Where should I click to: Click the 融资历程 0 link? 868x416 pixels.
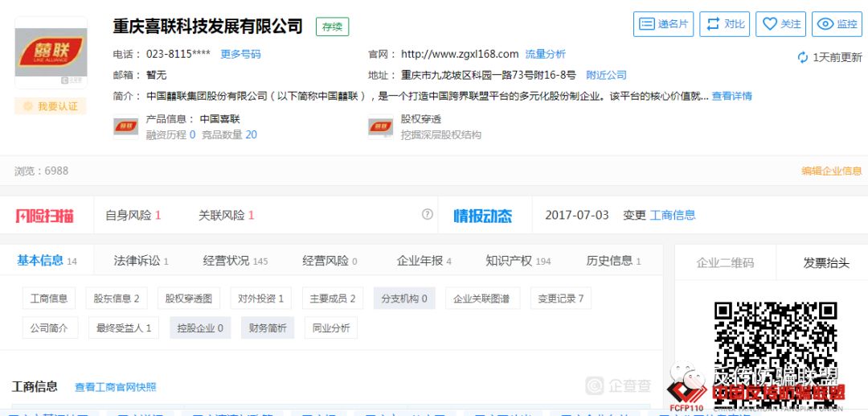tap(170, 134)
